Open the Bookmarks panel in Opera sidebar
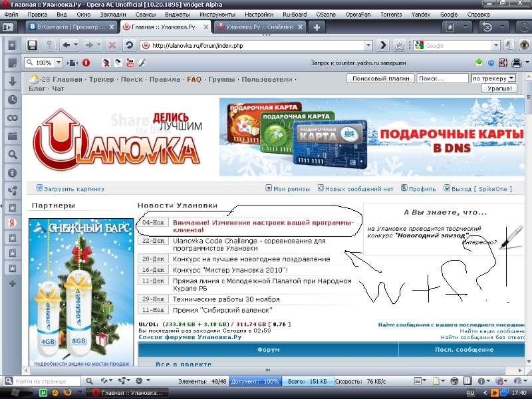Image resolution: width=532 pixels, height=399 pixels. coord(13,45)
